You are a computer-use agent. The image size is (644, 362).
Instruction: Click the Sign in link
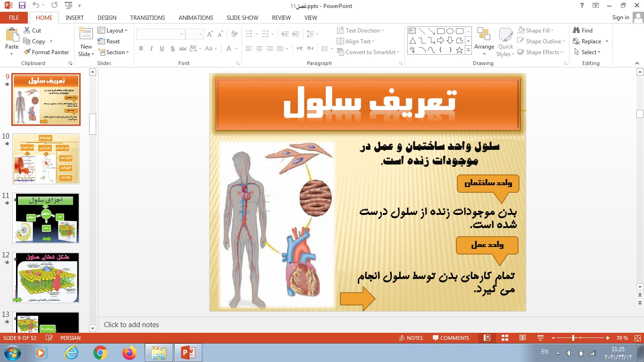[620, 17]
